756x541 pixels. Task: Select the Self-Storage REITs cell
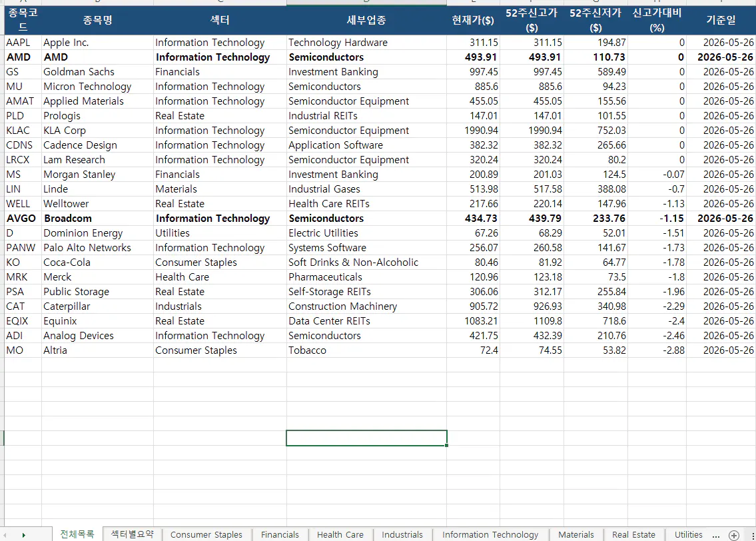(366, 292)
